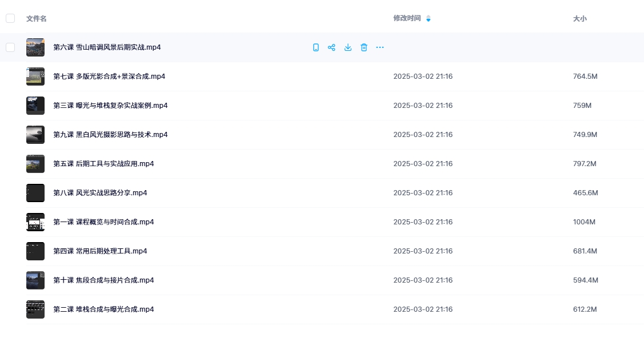Tick the select-all checkbox in header
The height and width of the screenshot is (338, 644).
(10, 18)
